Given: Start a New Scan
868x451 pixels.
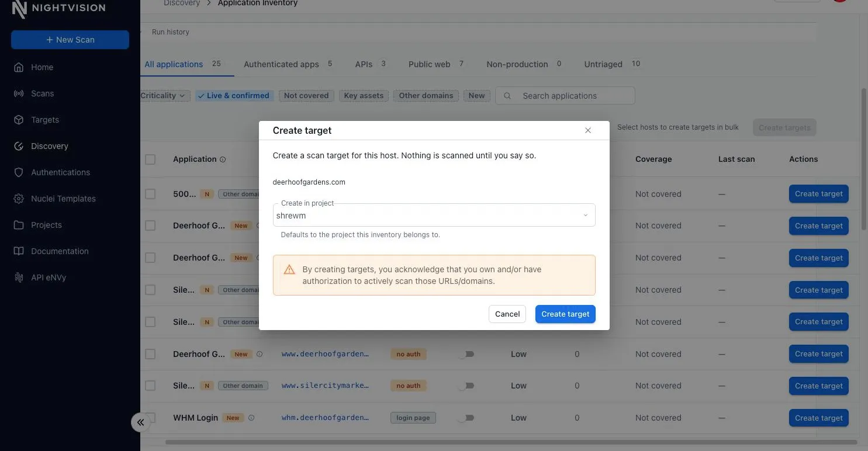Looking at the screenshot, I should click(x=70, y=40).
